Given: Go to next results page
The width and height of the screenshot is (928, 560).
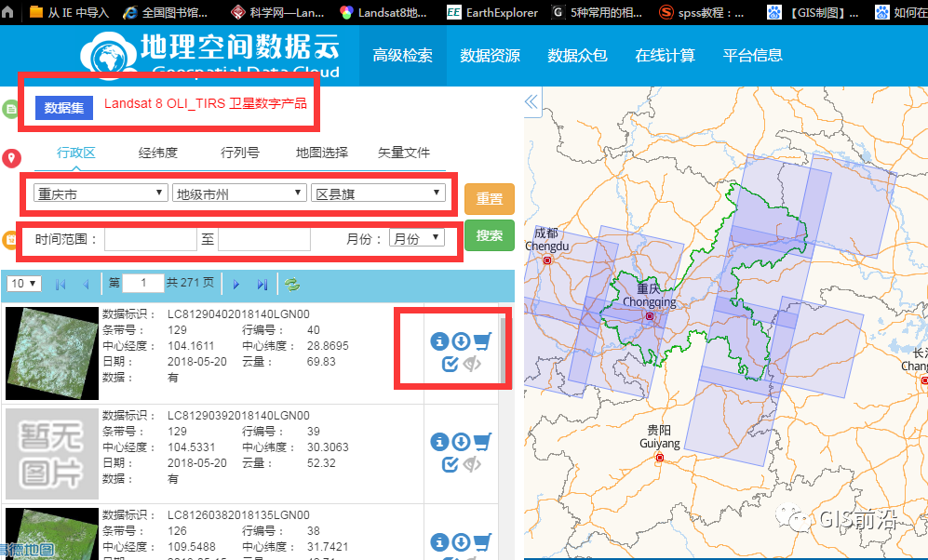Looking at the screenshot, I should coord(236,285).
